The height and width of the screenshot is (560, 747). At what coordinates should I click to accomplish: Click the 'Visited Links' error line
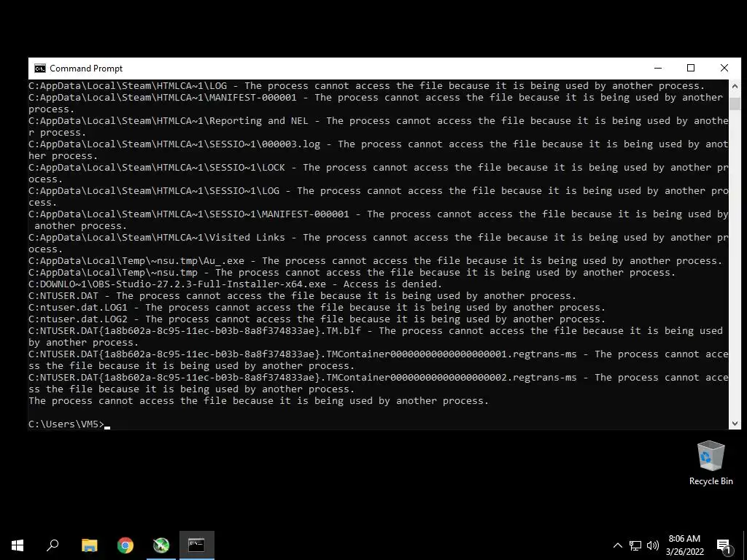[x=379, y=243]
